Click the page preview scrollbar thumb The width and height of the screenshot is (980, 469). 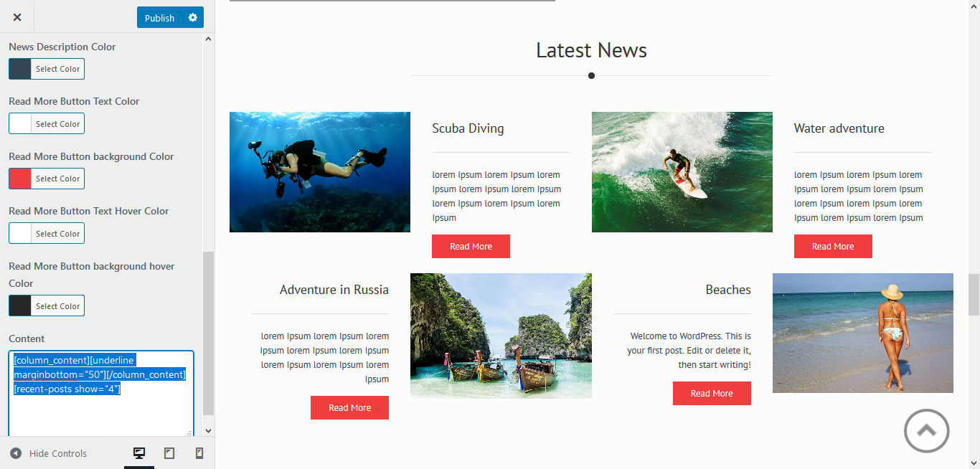click(974, 294)
